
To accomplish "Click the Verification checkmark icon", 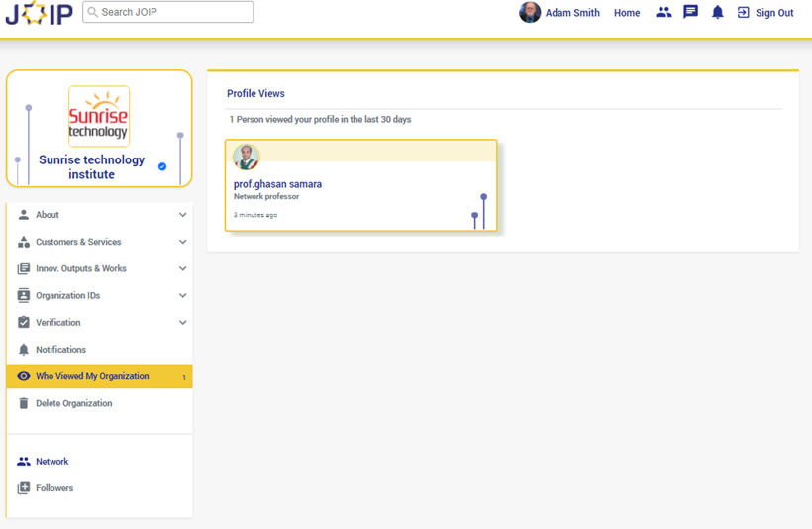I will point(24,322).
